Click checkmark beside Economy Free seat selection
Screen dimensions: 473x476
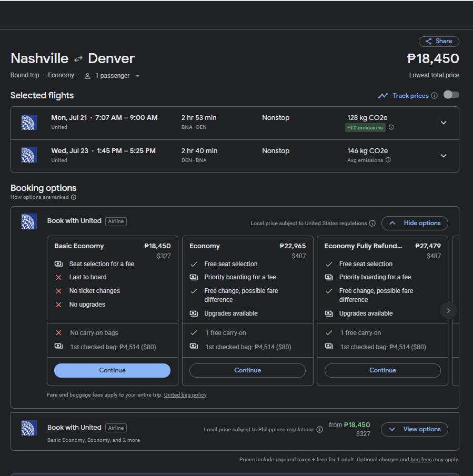coord(194,264)
